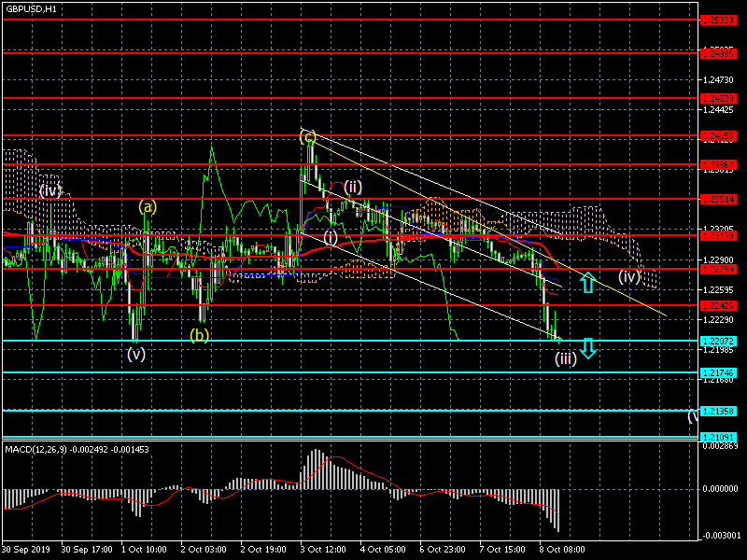The width and height of the screenshot is (747, 560).
Task: Select the yellow (c) wave label
Action: [308, 137]
